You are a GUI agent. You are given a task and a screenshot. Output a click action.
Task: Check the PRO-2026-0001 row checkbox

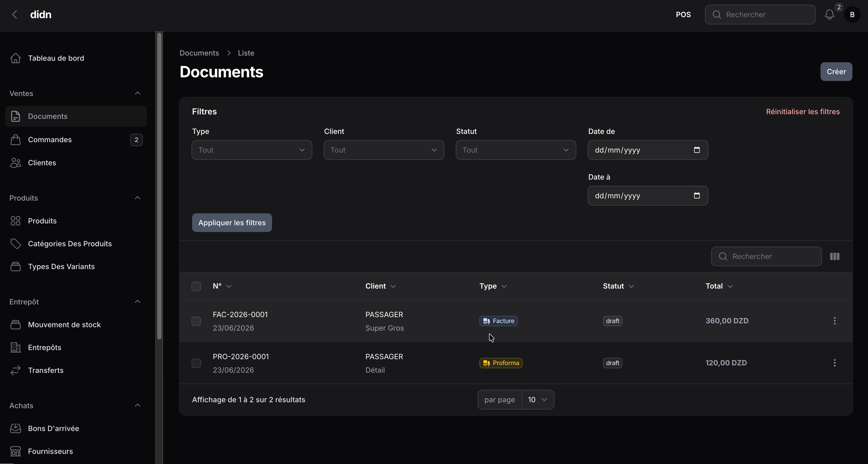point(196,363)
